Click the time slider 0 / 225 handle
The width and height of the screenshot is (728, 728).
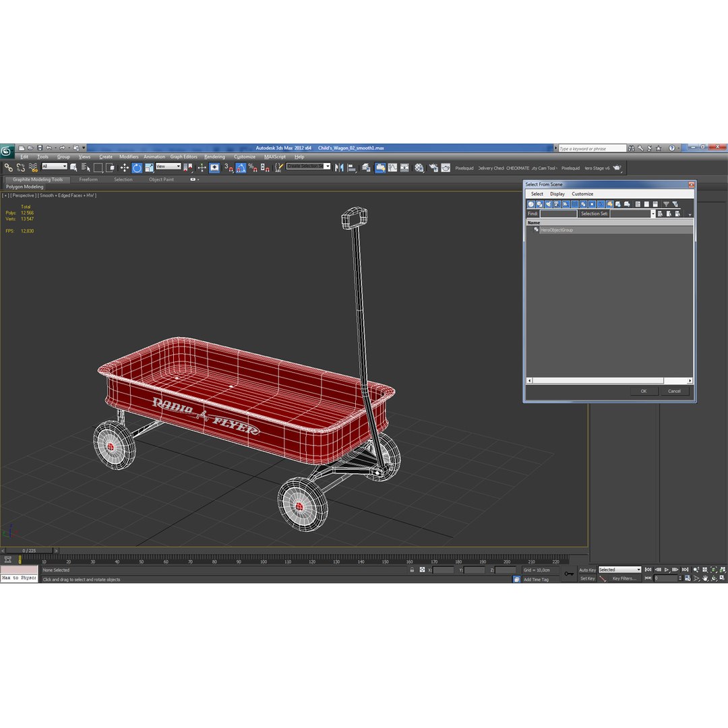coord(29,551)
